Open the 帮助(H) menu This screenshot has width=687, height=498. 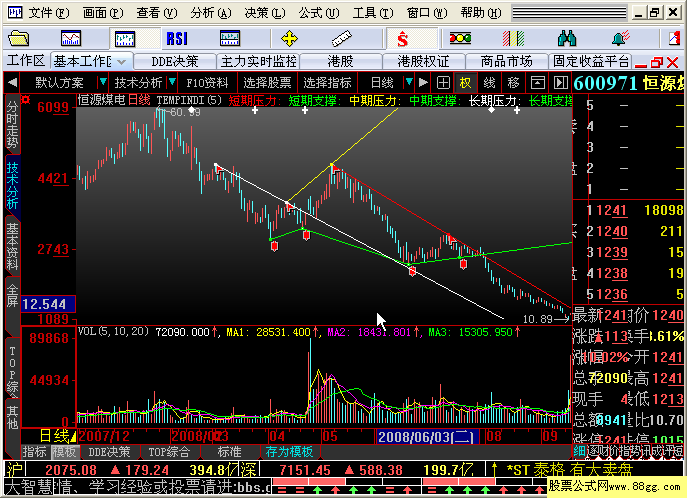(481, 13)
